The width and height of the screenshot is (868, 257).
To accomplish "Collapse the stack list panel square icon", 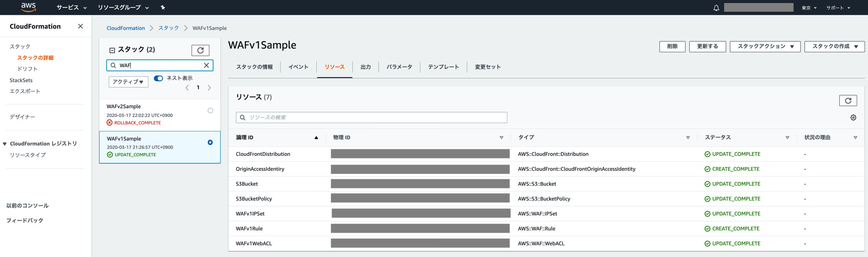I will pyautogui.click(x=112, y=50).
